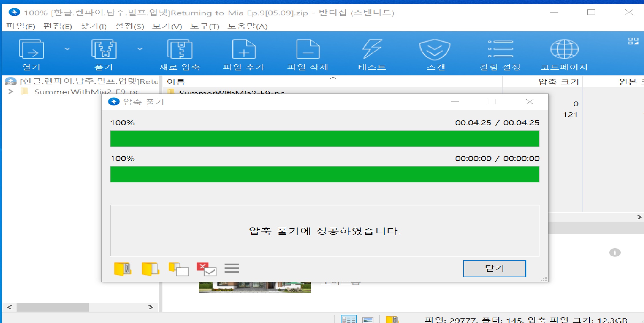Open the 파일(F) menu
The width and height of the screenshot is (644, 323).
[21, 26]
